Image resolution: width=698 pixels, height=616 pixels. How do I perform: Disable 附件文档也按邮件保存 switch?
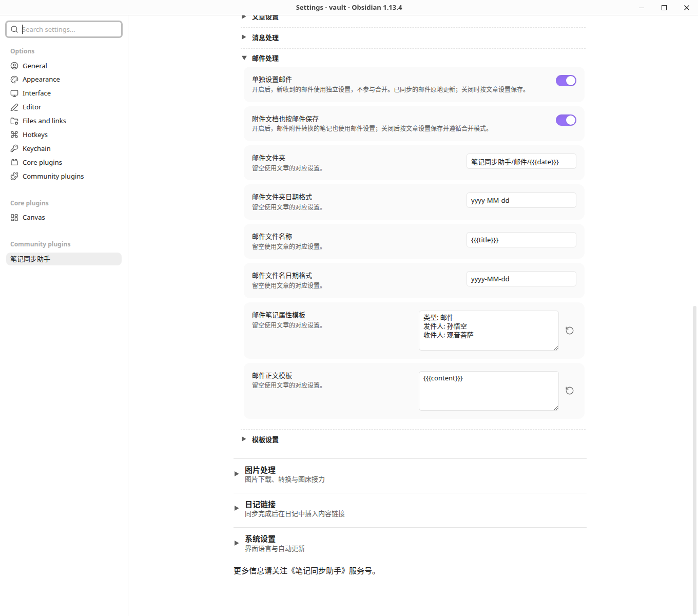click(566, 120)
